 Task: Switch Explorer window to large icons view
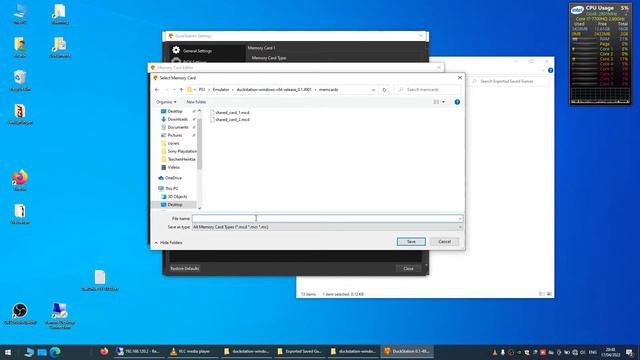pos(549,294)
